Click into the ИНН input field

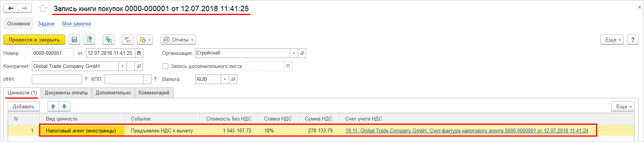pyautogui.click(x=57, y=79)
